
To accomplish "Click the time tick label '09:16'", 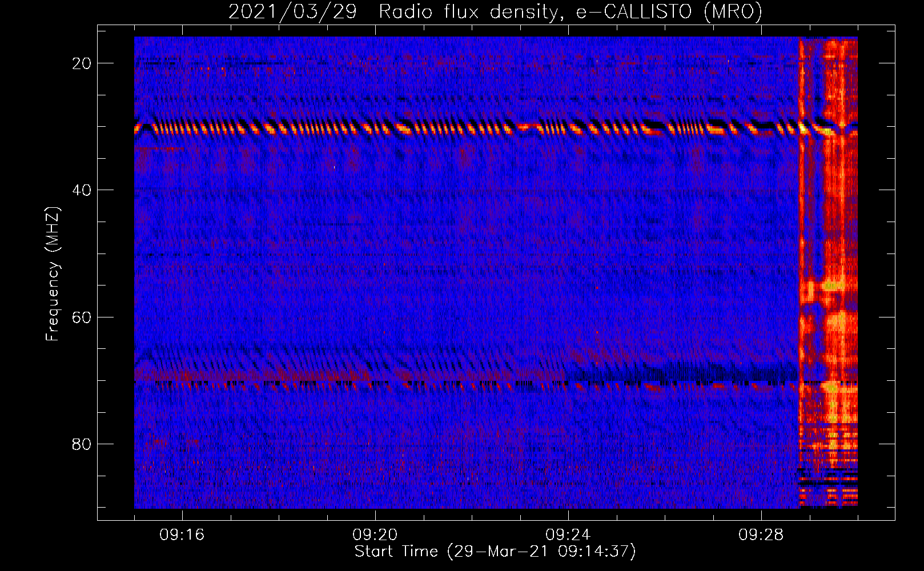I will pos(182,535).
